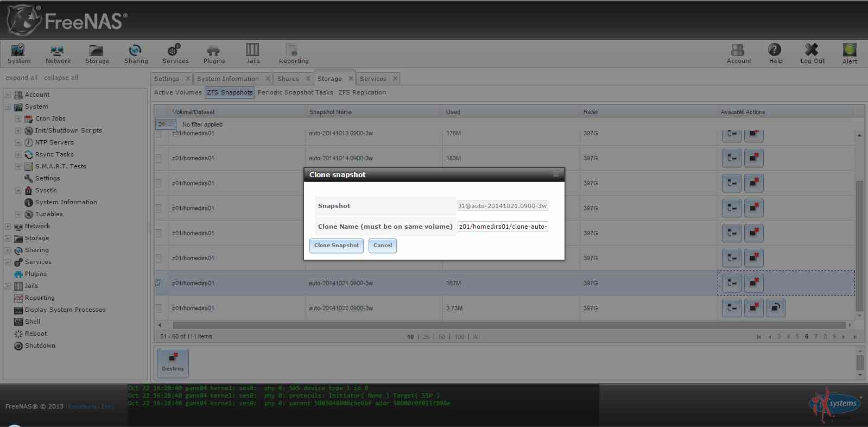
Task: Open the snapshot filter button
Action: pos(166,124)
